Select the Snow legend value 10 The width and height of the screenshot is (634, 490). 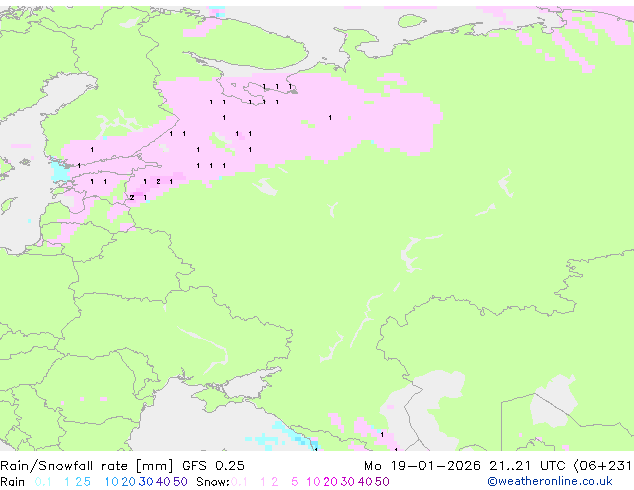point(313,482)
